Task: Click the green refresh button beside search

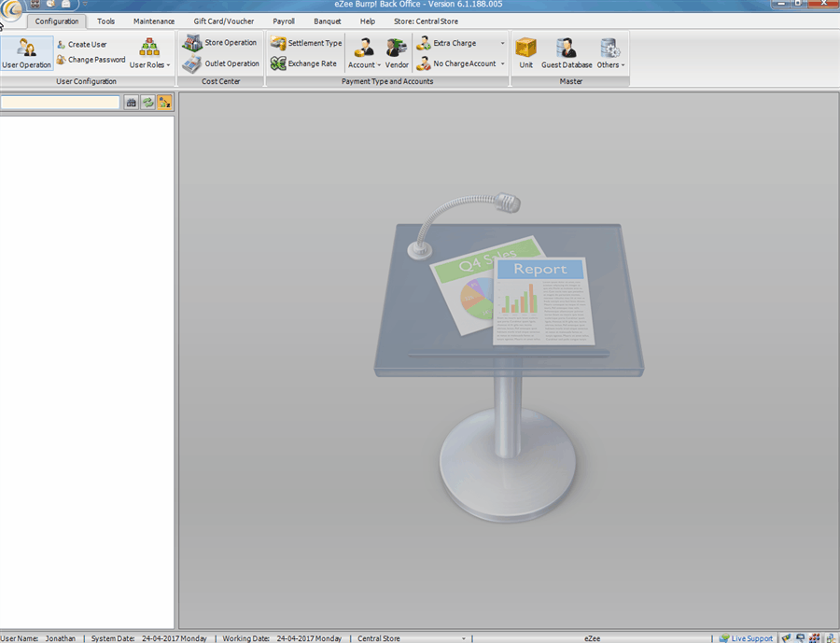Action: click(147, 103)
